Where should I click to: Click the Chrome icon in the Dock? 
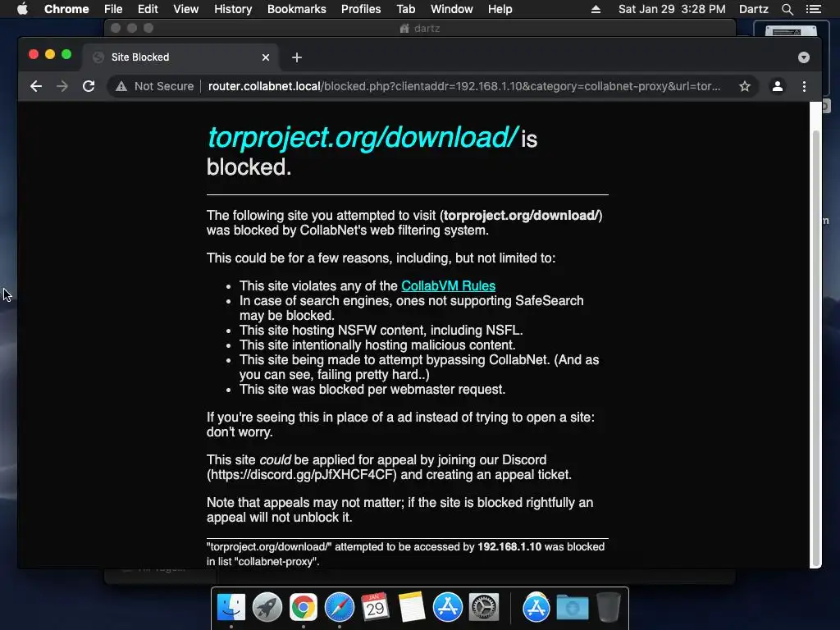coord(304,608)
